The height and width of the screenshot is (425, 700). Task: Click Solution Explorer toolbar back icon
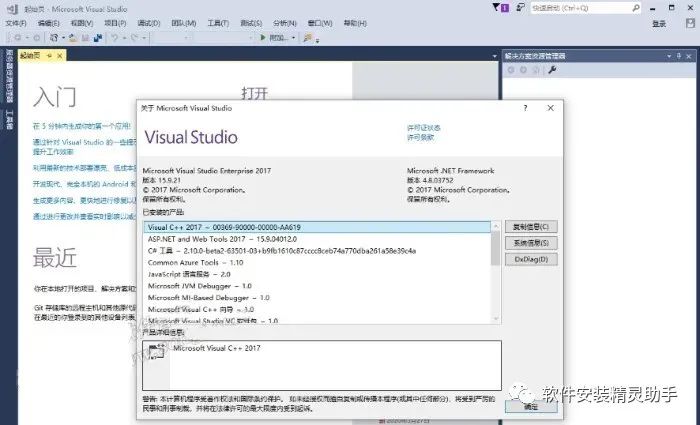coord(511,70)
